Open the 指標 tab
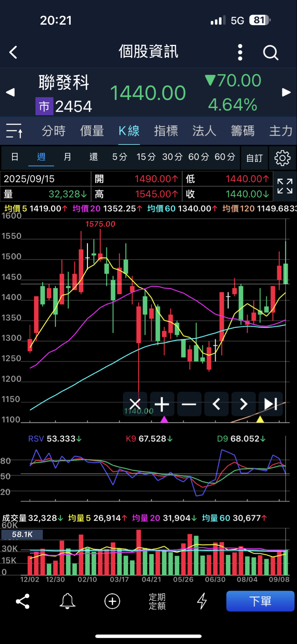Viewport: 297px width, 644px height. click(x=166, y=131)
